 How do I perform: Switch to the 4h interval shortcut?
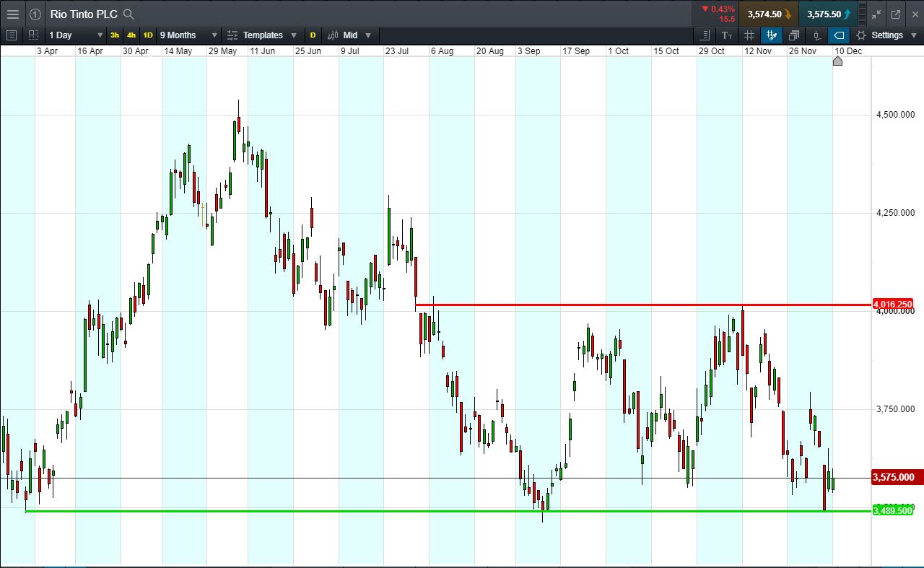pyautogui.click(x=131, y=35)
